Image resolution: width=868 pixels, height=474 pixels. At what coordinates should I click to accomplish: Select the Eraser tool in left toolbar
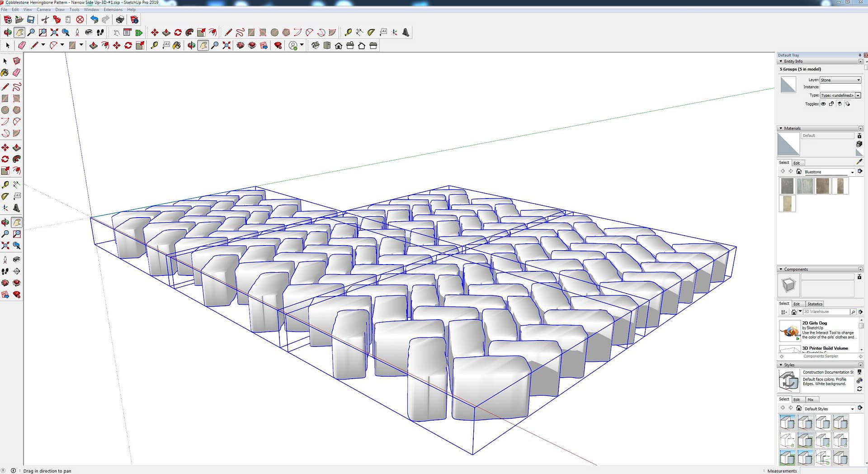(x=17, y=73)
